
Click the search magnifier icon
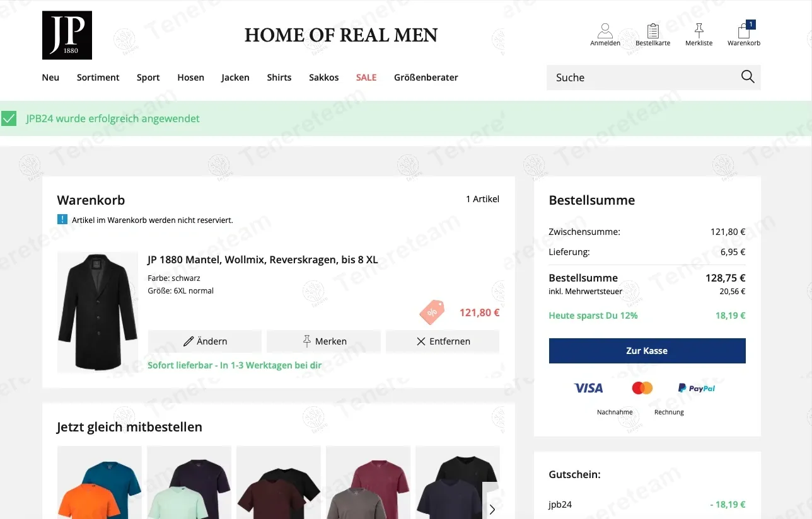click(748, 77)
